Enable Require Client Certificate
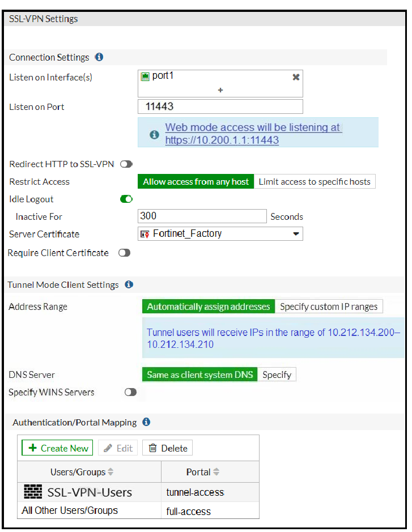 pyautogui.click(x=124, y=253)
